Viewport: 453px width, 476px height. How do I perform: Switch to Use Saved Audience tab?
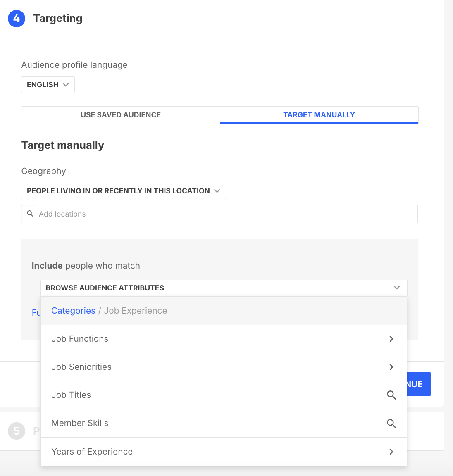click(x=121, y=115)
